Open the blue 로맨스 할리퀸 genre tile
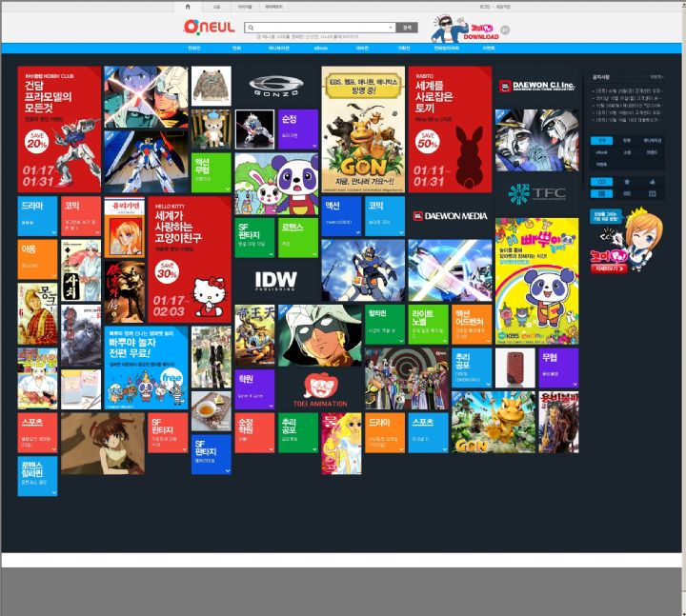Screen dimensions: 686x616 click(37, 476)
